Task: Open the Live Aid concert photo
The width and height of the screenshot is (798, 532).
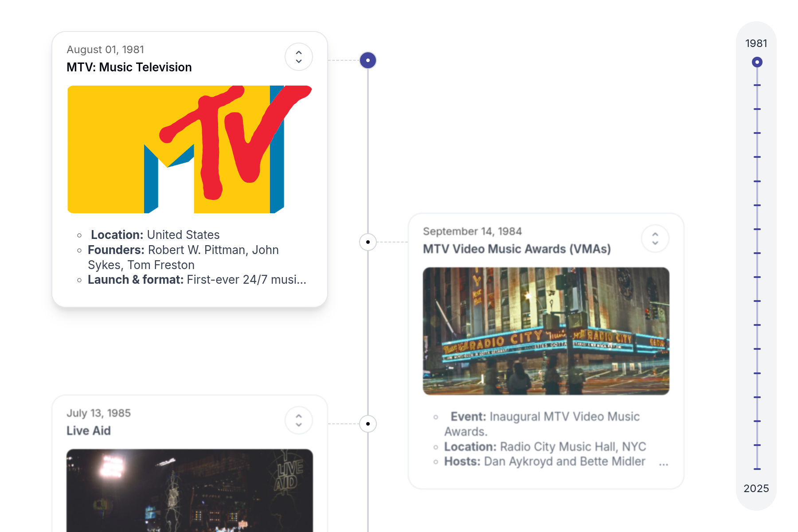Action: pyautogui.click(x=190, y=490)
